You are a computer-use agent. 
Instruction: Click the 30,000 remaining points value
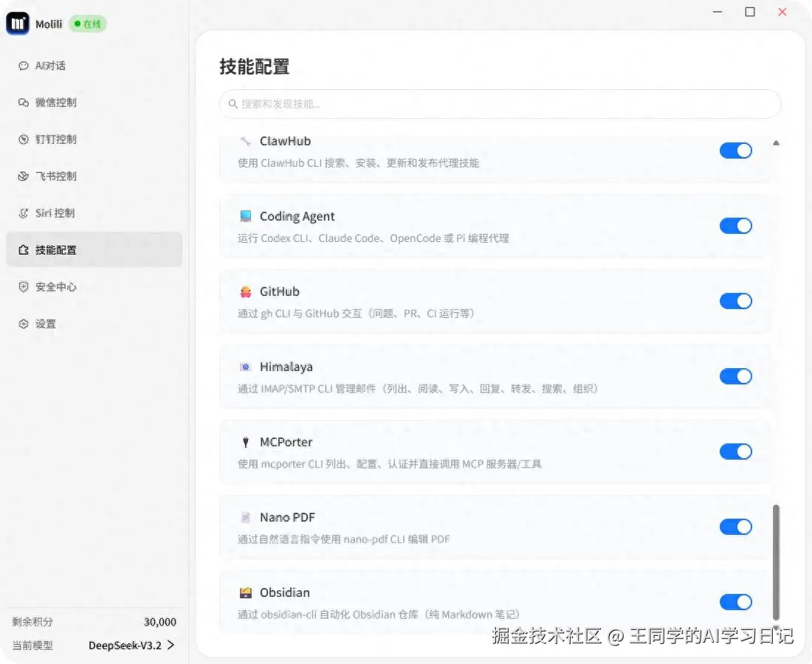click(160, 621)
